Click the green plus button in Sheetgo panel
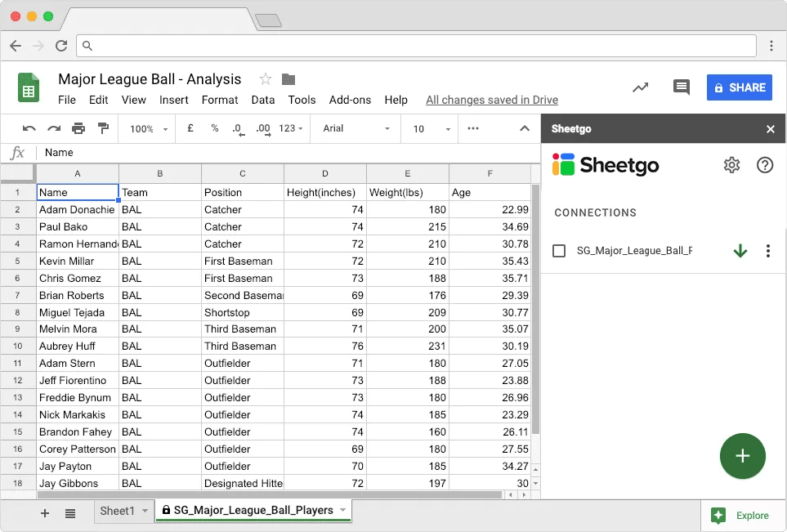Image resolution: width=787 pixels, height=532 pixels. click(742, 455)
